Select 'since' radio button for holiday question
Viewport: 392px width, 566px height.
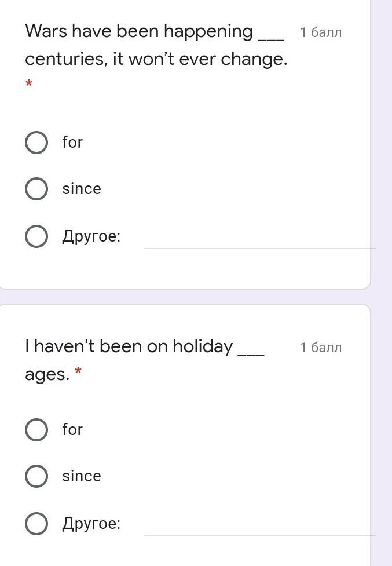[36, 476]
